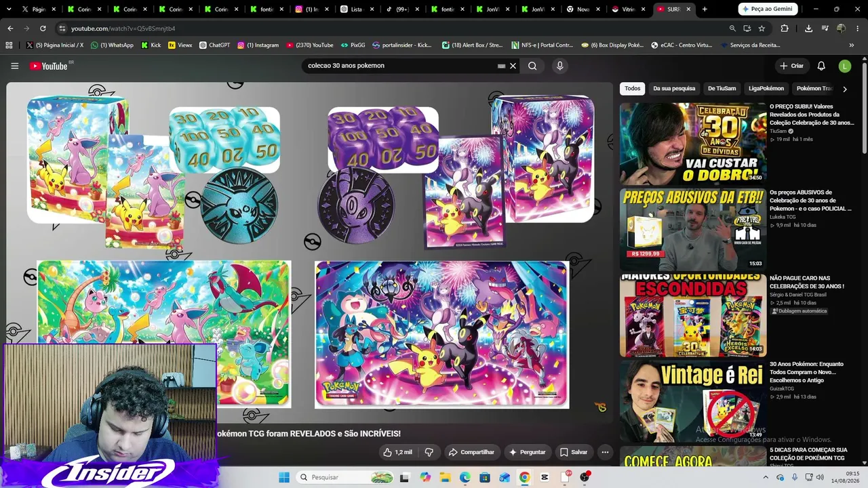Image resolution: width=868 pixels, height=488 pixels.
Task: Open the YouTube notifications bell
Action: [821, 66]
